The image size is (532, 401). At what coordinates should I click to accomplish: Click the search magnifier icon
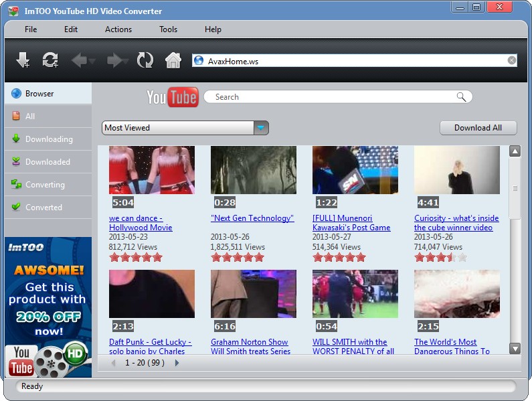[461, 97]
